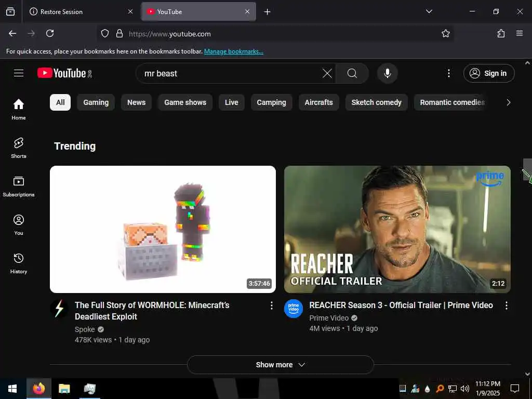Open tracking protection shield panel
532x399 pixels.
click(x=105, y=33)
